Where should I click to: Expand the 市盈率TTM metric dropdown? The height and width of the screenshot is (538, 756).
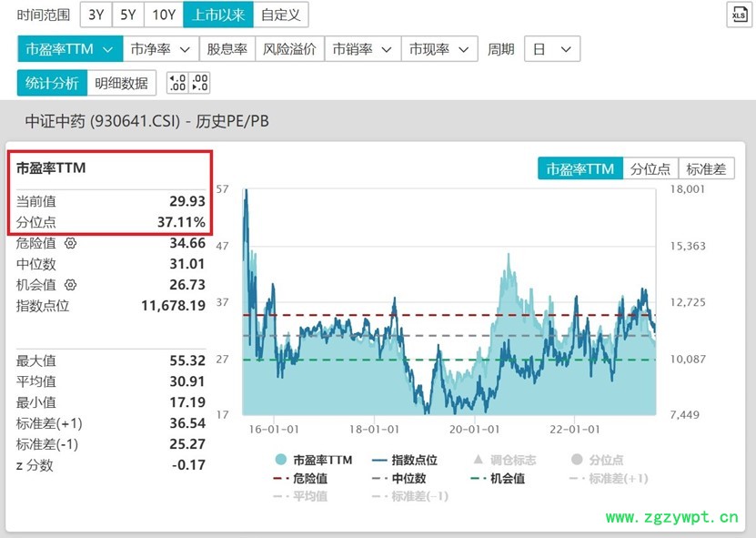70,49
